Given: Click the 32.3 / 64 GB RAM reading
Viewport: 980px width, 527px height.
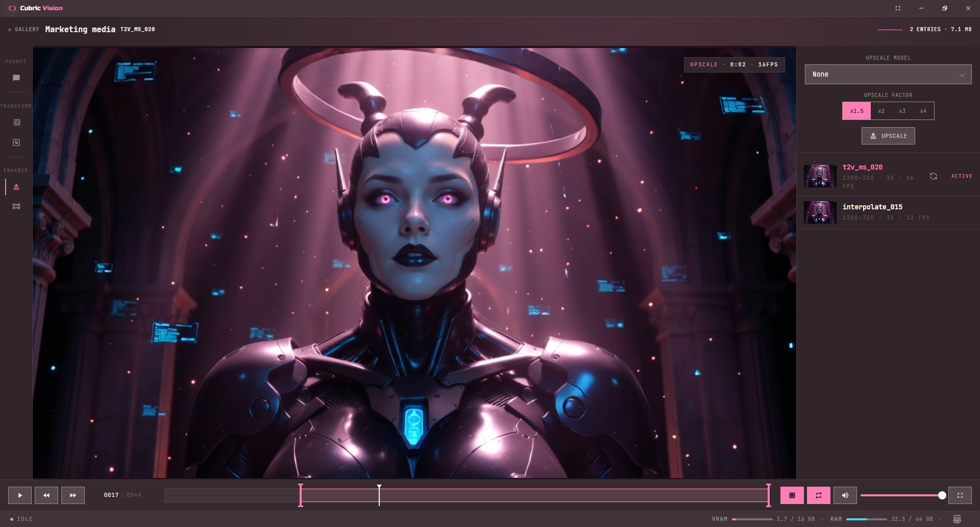Looking at the screenshot, I should tap(912, 519).
